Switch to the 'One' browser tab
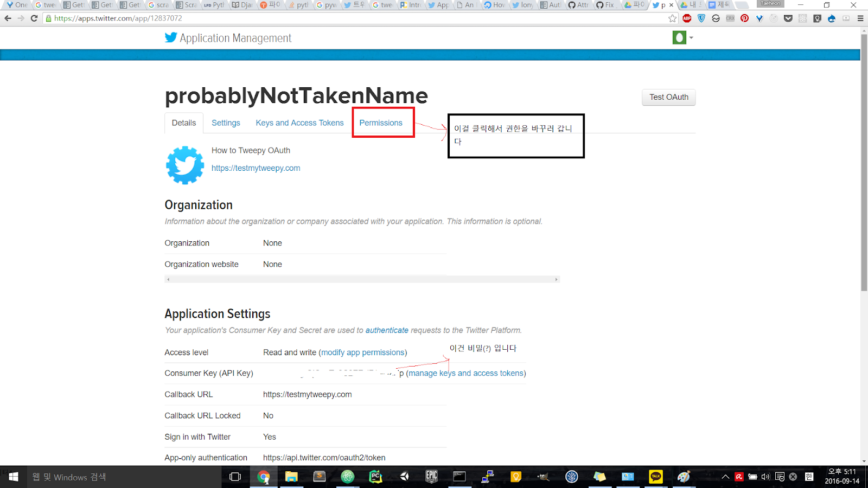The image size is (868, 488). click(16, 5)
